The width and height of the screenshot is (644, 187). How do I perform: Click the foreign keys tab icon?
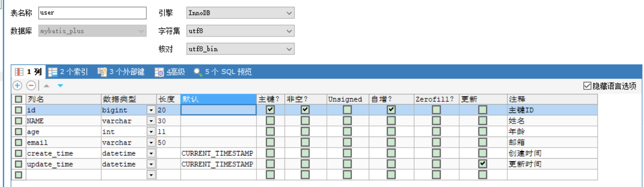pos(102,72)
